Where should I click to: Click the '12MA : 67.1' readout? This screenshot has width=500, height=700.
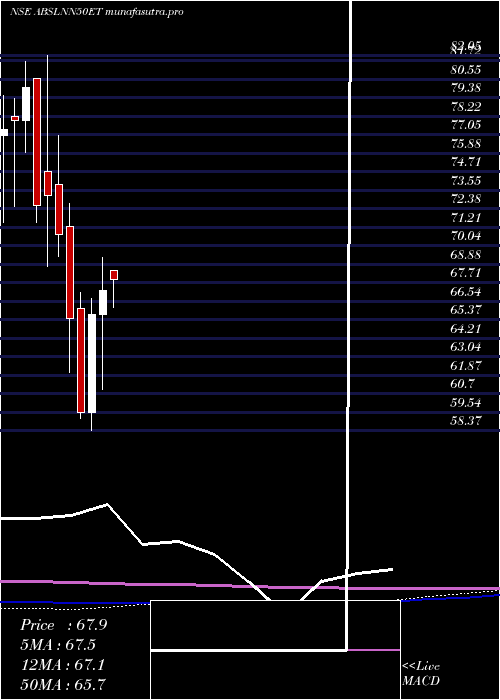[x=62, y=665]
